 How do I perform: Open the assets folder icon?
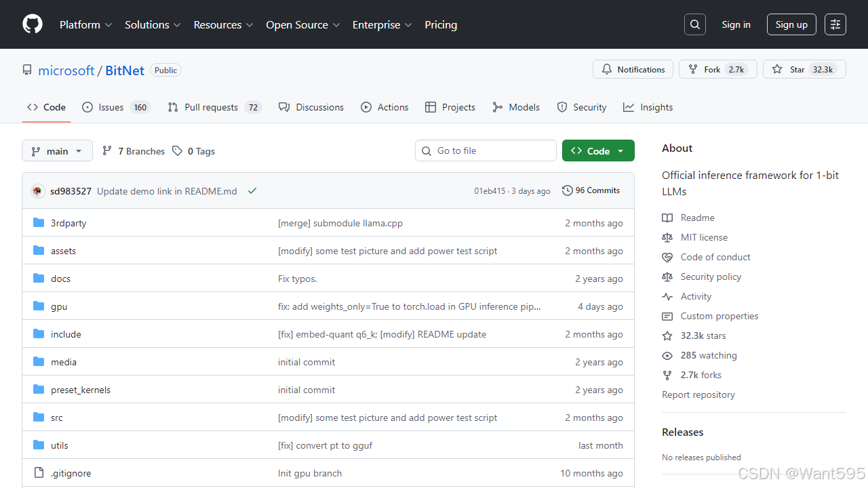click(x=39, y=251)
